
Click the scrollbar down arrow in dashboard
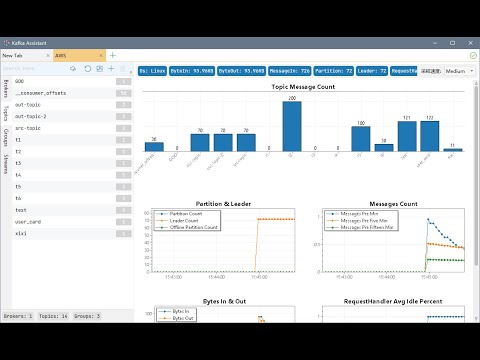tap(476, 319)
